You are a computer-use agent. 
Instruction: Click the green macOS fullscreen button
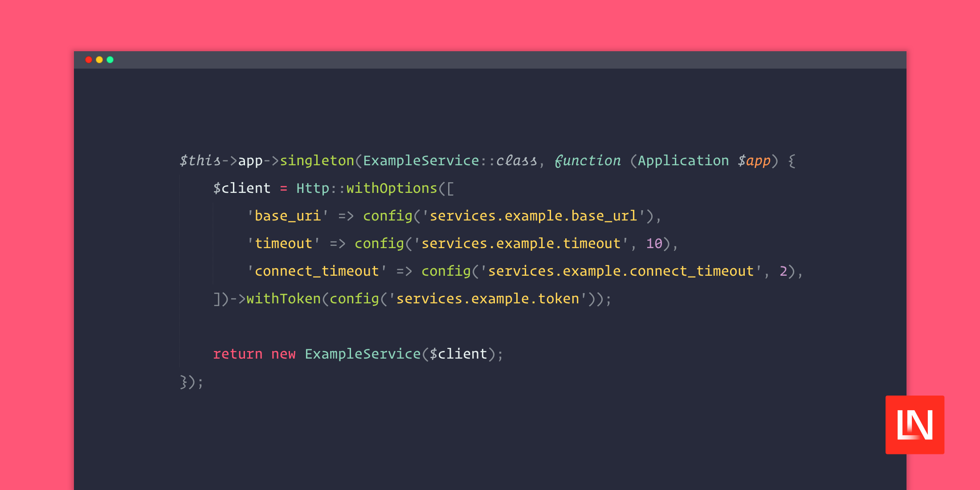tap(110, 60)
